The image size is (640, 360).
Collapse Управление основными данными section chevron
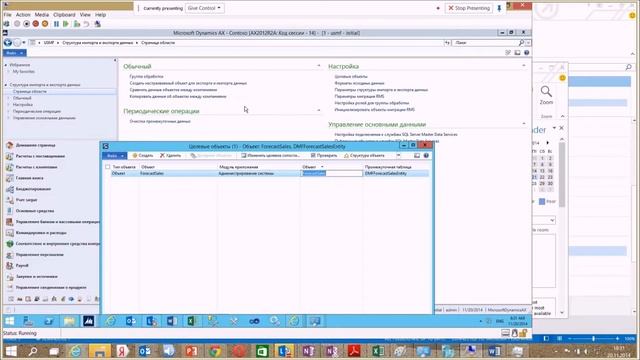click(x=524, y=124)
